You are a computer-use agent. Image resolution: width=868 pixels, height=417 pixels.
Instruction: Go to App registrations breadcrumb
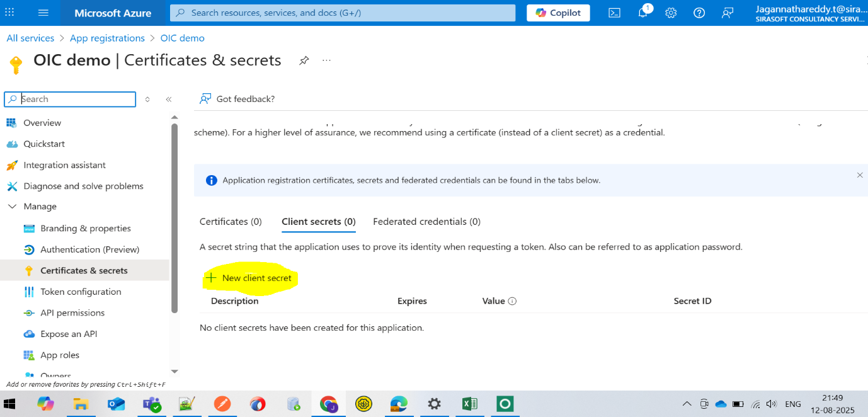pos(107,38)
